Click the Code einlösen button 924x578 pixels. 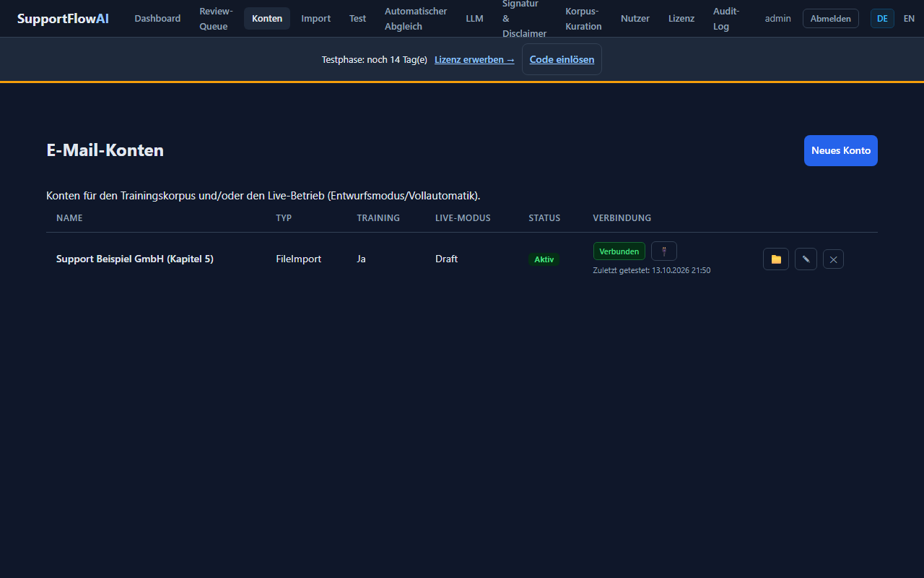(562, 59)
